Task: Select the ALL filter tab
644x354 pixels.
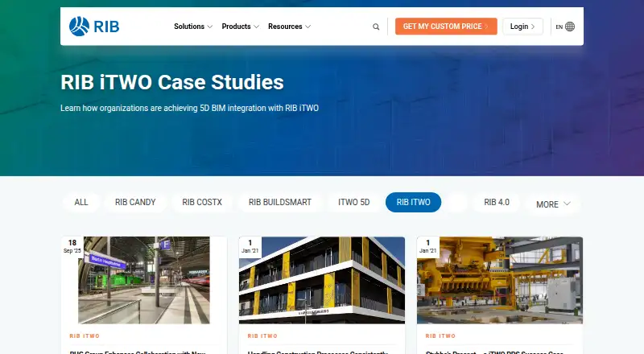Action: pos(81,202)
